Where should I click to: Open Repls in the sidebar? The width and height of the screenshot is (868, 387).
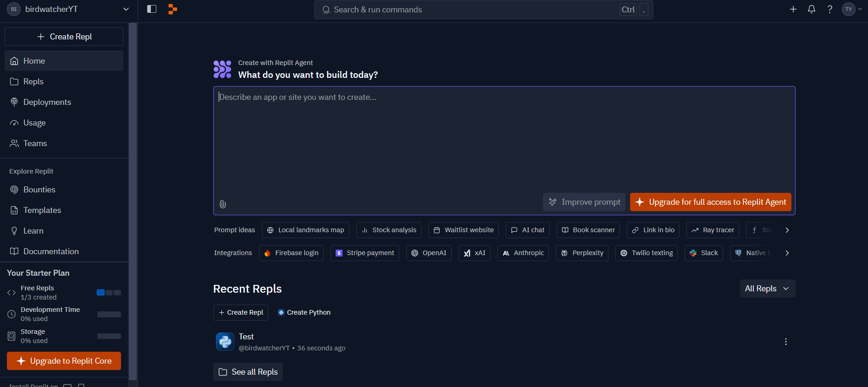coord(64,82)
